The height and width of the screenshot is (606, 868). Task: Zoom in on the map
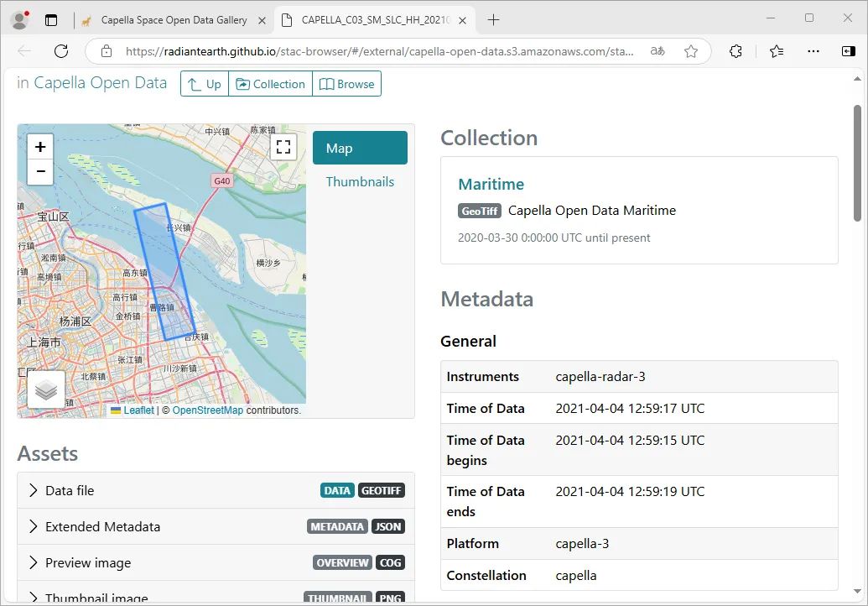pyautogui.click(x=40, y=147)
